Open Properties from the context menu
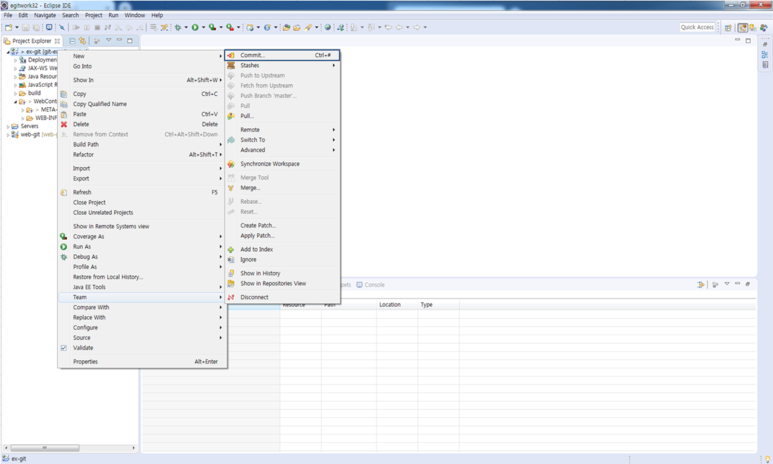This screenshot has height=464, width=773. (x=142, y=361)
